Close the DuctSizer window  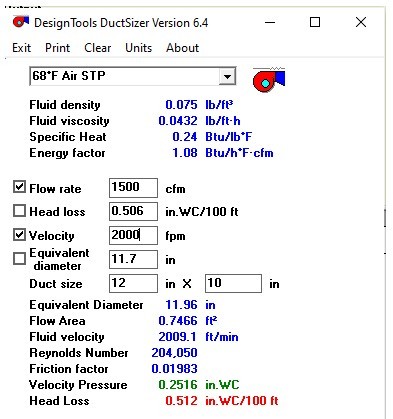pos(361,23)
